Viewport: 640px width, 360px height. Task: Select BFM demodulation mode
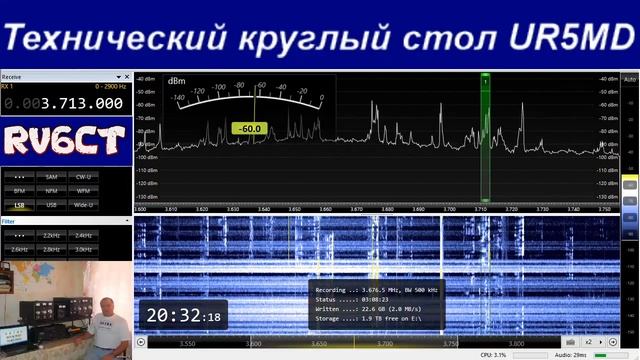pyautogui.click(x=19, y=191)
